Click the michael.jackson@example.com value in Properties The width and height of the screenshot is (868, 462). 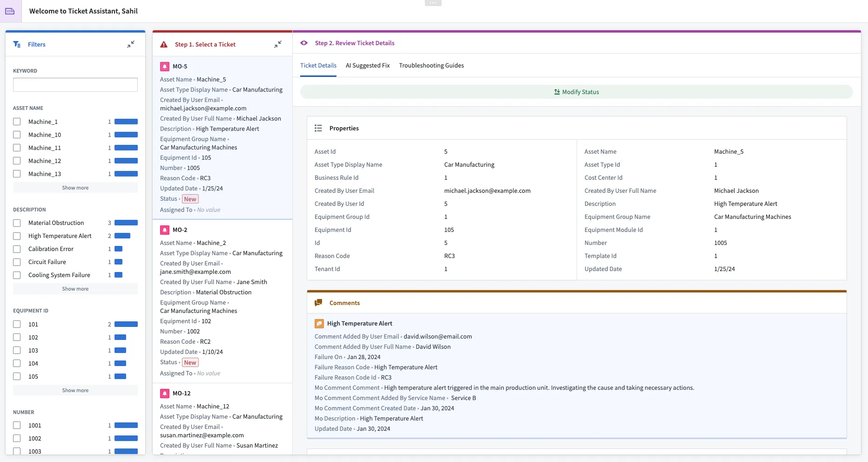487,191
